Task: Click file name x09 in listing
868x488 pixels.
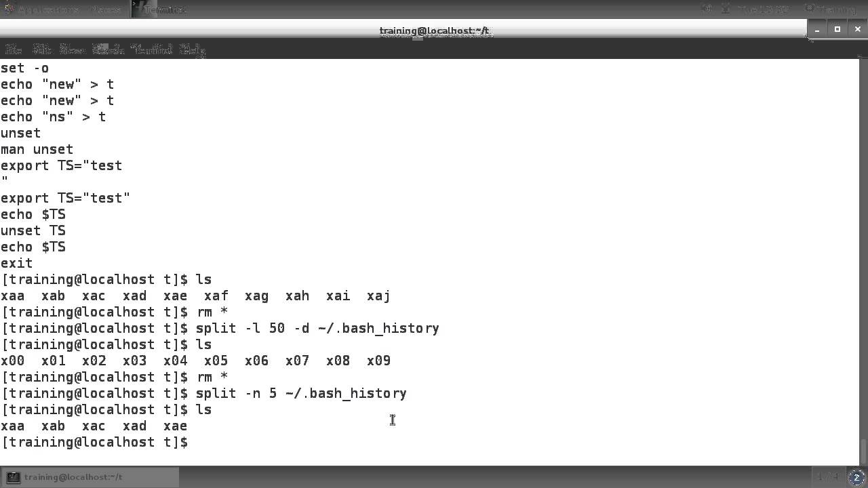Action: (378, 361)
